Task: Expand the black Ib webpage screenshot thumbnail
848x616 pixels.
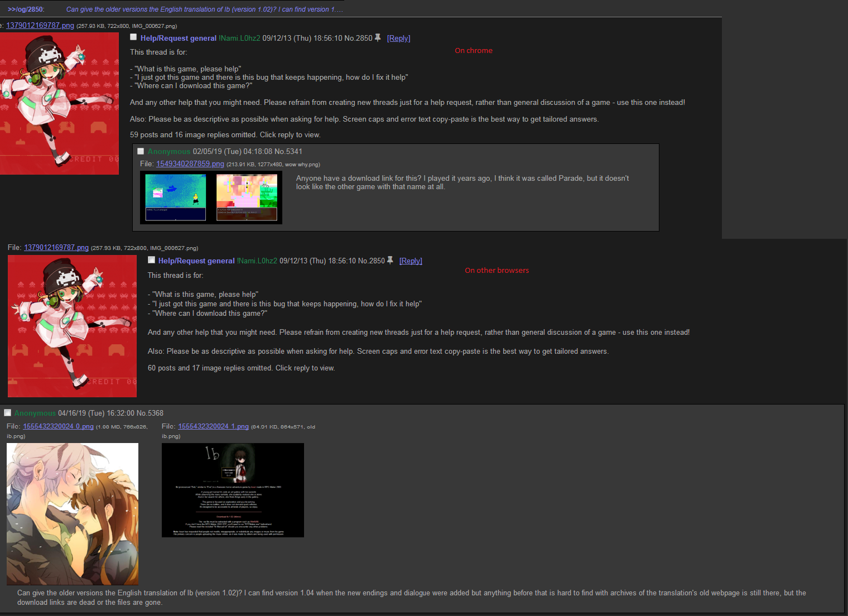Action: tap(233, 490)
